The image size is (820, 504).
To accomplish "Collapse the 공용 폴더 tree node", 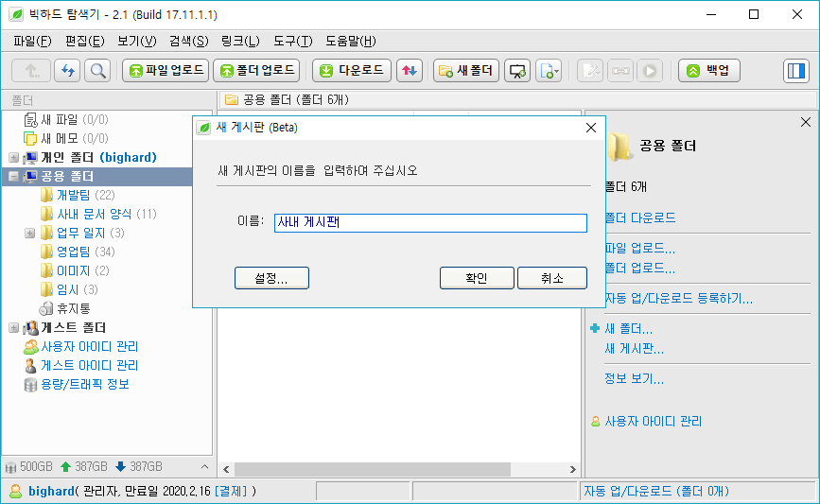I will (x=14, y=176).
